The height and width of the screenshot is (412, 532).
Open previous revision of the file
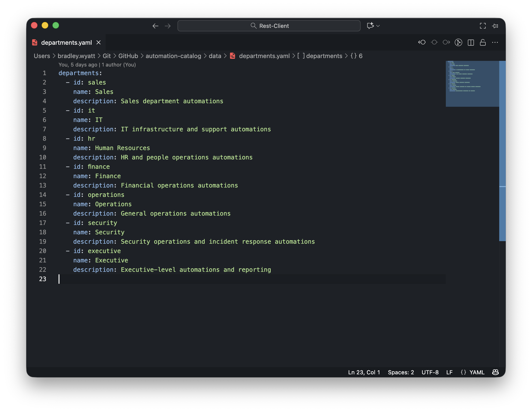coord(422,42)
